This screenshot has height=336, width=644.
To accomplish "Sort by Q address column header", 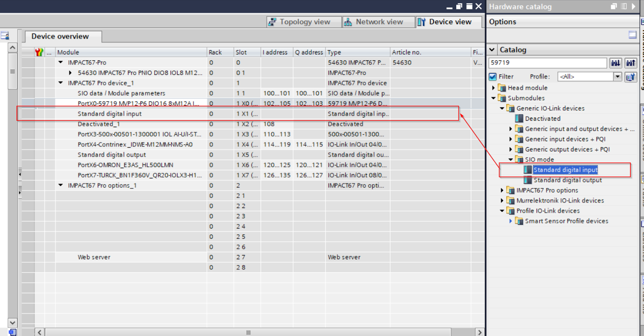I will point(309,52).
